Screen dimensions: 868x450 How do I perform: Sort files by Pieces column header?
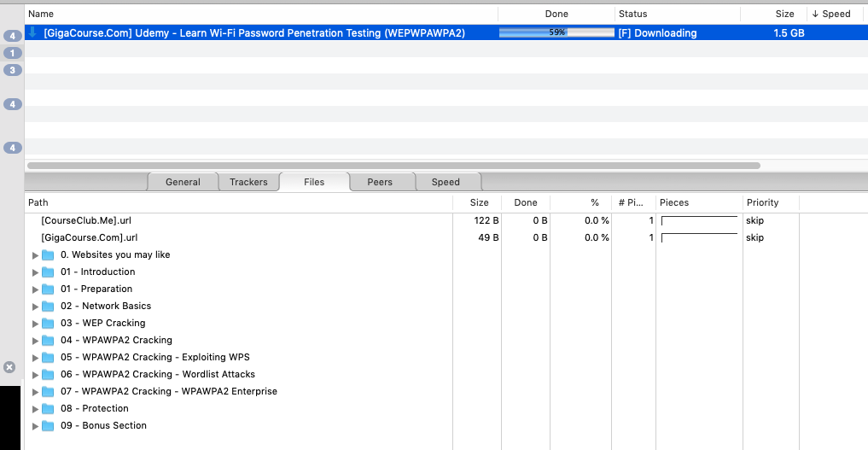point(699,202)
